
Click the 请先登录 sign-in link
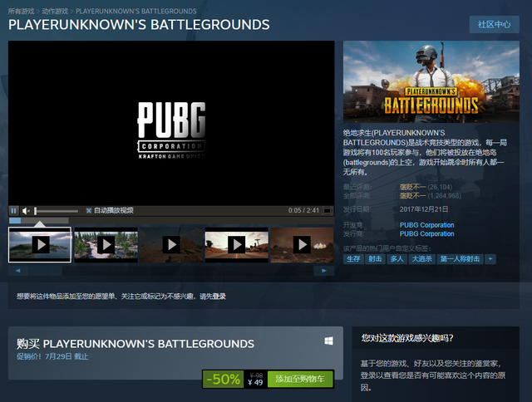click(x=213, y=297)
